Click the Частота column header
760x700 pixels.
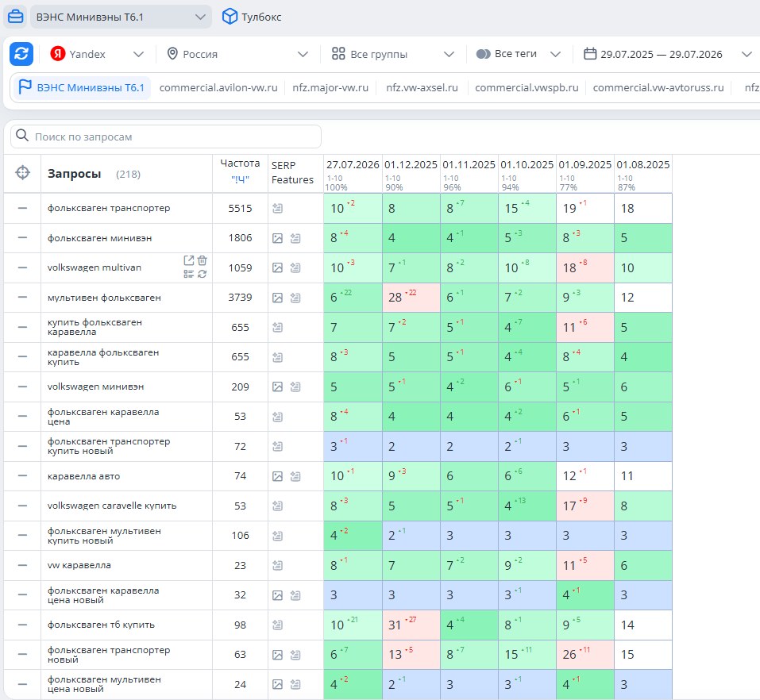coord(240,163)
